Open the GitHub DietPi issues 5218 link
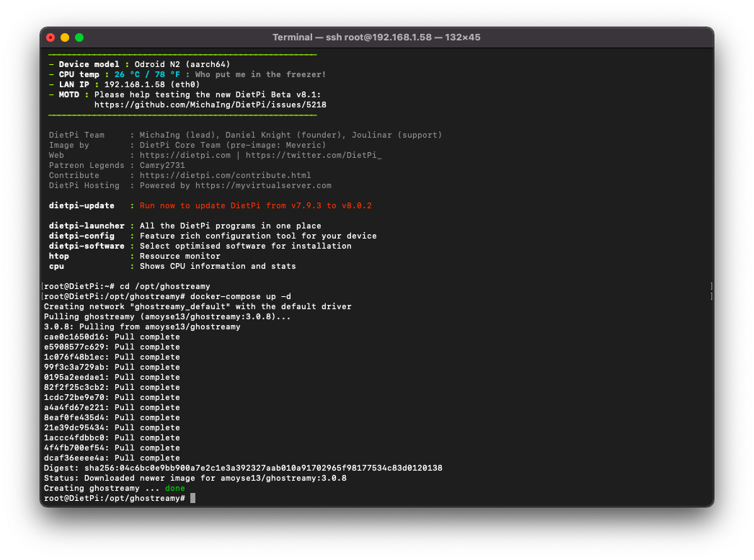 pos(210,105)
